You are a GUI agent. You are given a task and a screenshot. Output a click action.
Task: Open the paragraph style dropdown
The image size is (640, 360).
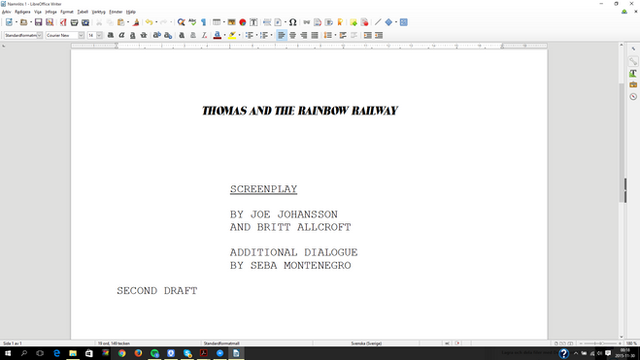[x=40, y=36]
